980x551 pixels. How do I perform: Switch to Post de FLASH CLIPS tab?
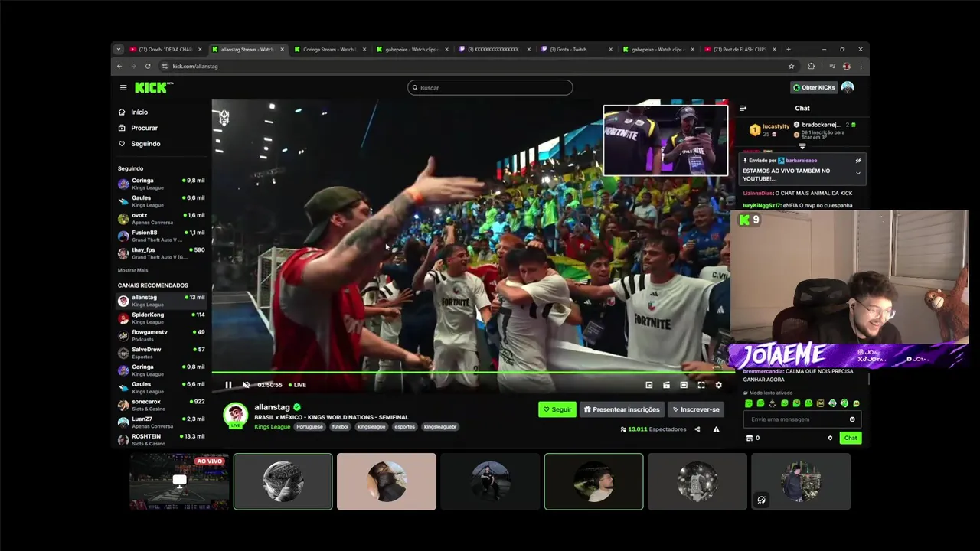click(x=740, y=49)
